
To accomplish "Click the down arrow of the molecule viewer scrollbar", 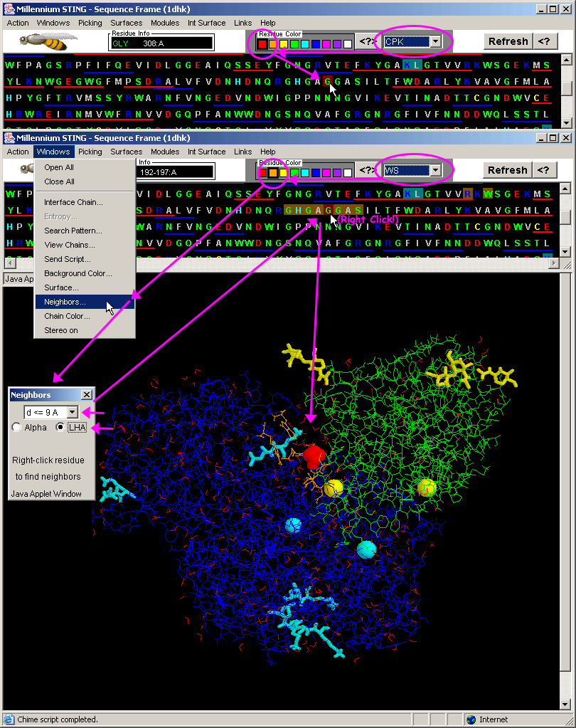I will 565,704.
